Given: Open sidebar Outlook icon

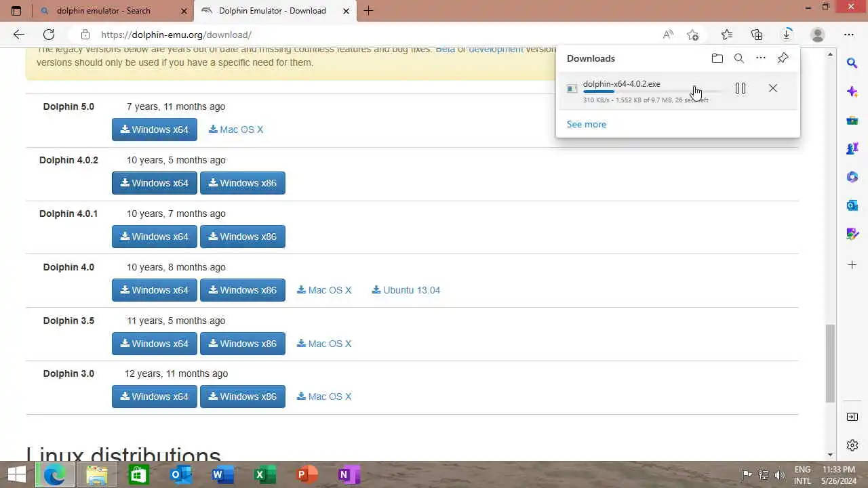Looking at the screenshot, I should (x=852, y=205).
